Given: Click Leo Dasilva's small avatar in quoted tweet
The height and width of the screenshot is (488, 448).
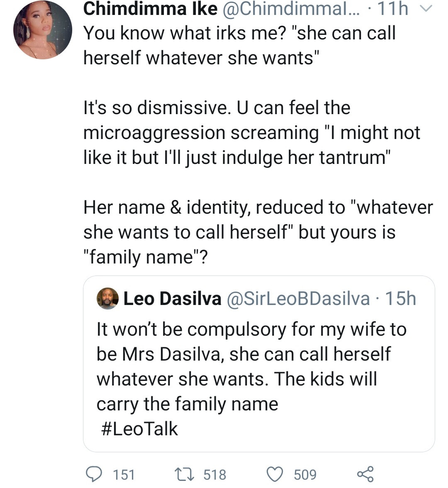Looking at the screenshot, I should pyautogui.click(x=108, y=299).
